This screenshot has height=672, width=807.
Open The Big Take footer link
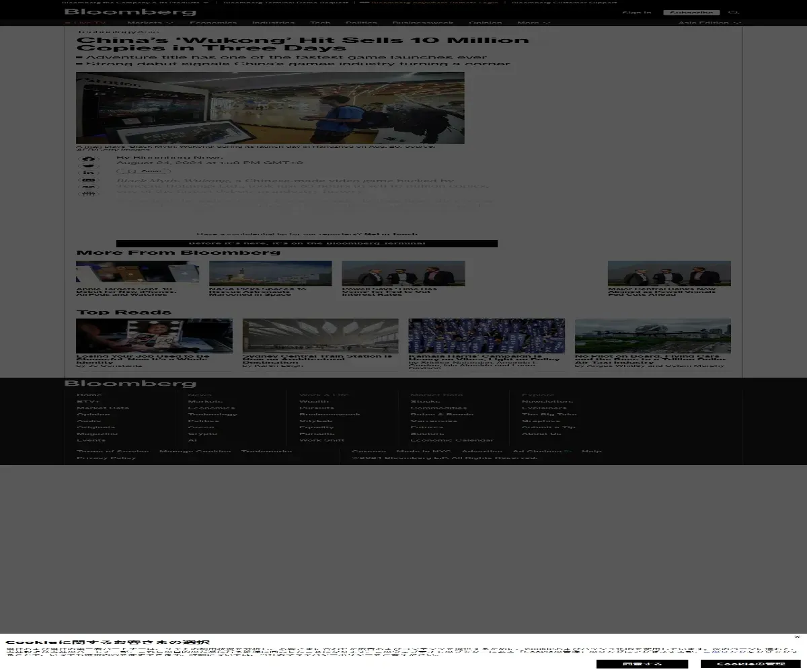(x=549, y=415)
